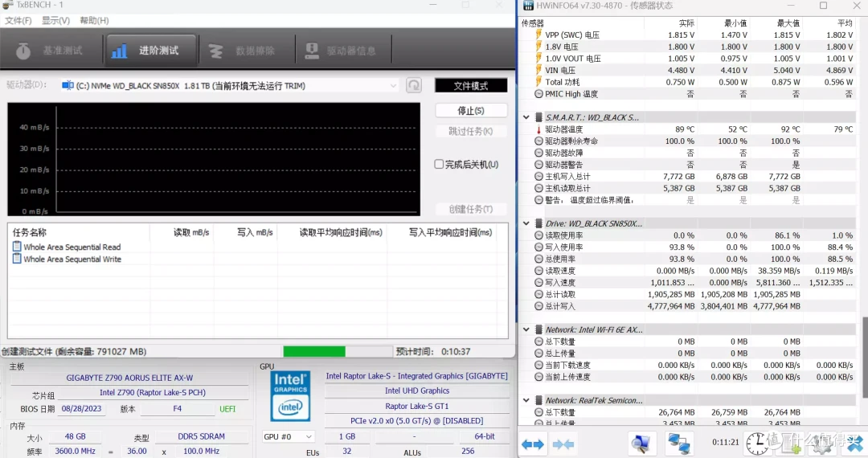Click the Intel Z790 (Raptor Lake-S PCH) chipset field

point(153,392)
